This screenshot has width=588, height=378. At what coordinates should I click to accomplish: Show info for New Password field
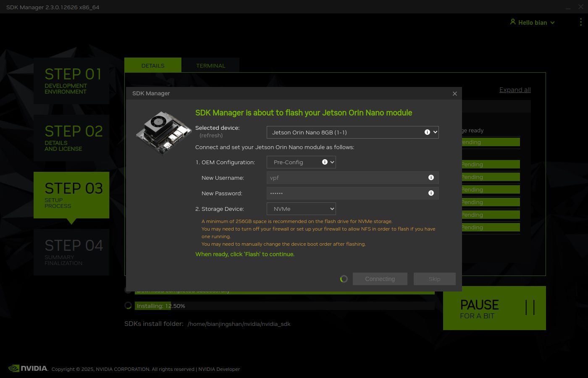[x=431, y=193]
